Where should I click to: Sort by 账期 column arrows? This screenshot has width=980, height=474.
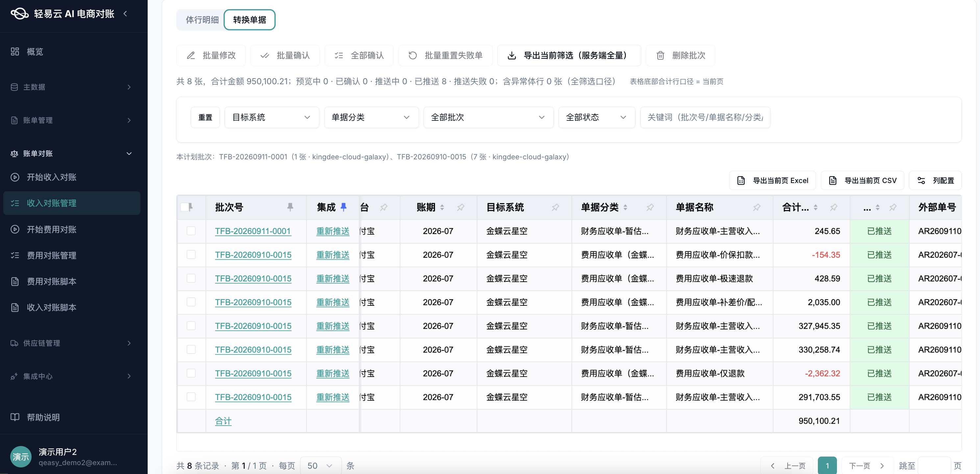[x=442, y=207]
